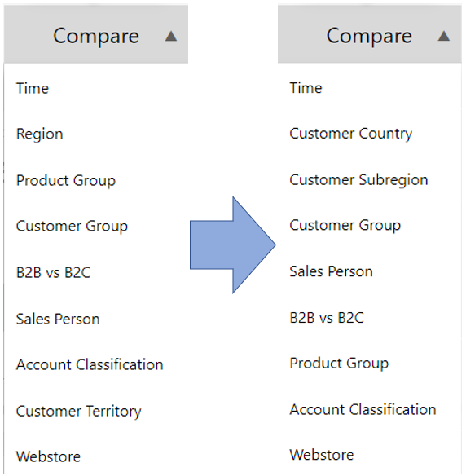Select Customer Country option
The height and width of the screenshot is (476, 466).
point(351,134)
